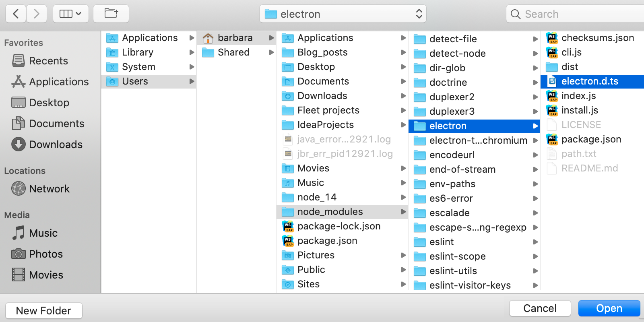
Task: Select the es6-error folder
Action: tap(474, 198)
